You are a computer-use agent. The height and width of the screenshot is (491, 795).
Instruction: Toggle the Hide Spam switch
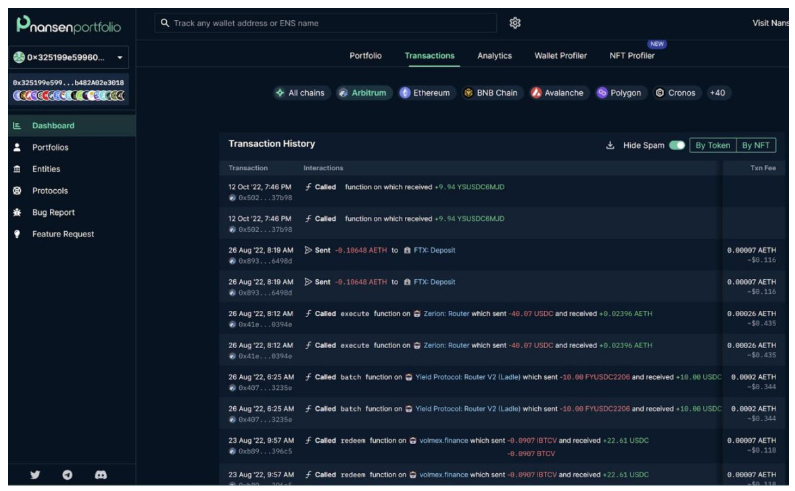click(677, 146)
